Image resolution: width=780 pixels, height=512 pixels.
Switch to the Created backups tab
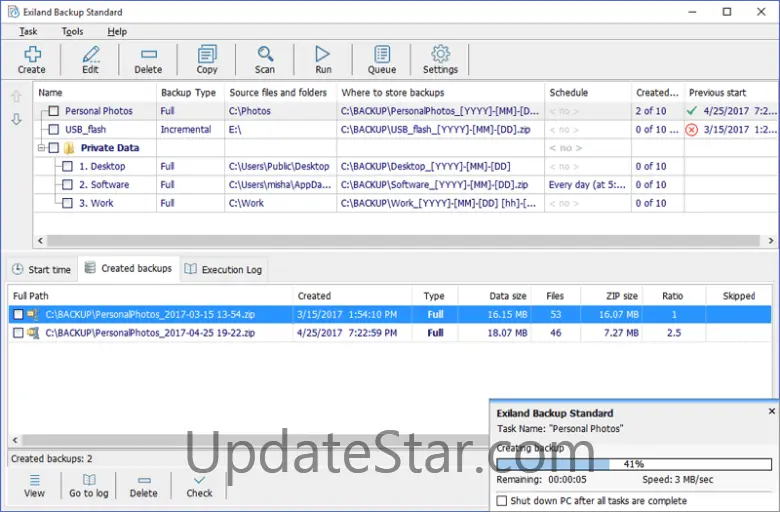coord(128,269)
